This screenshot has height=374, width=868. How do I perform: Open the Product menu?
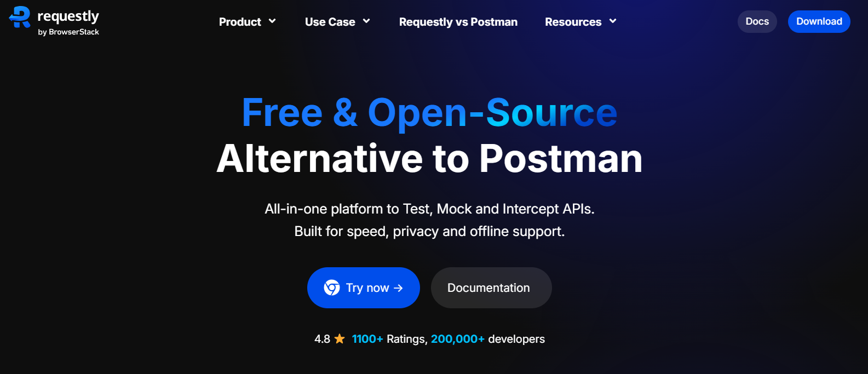(248, 22)
